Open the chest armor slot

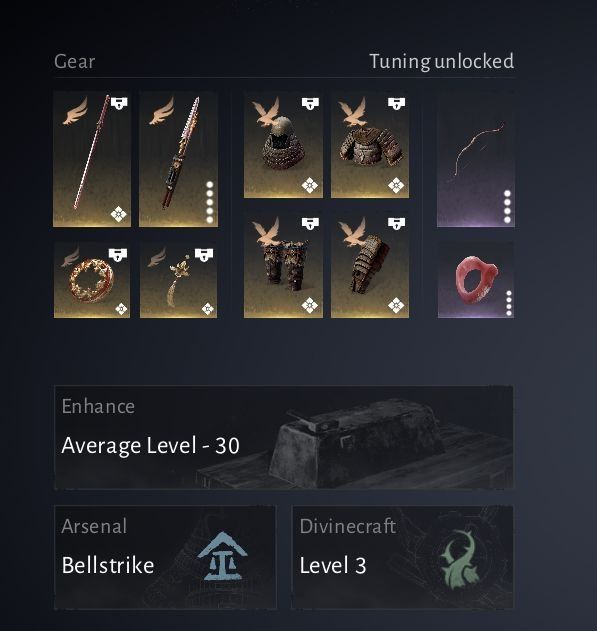point(370,145)
